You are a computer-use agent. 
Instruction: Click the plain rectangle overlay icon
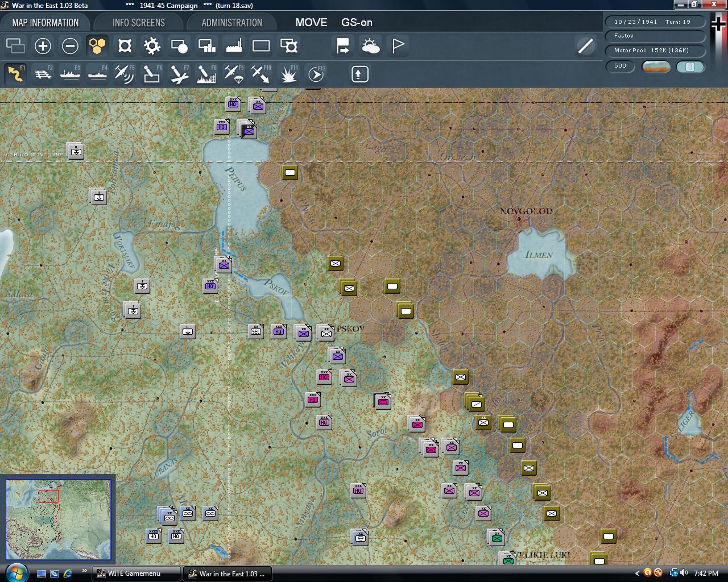(x=261, y=46)
